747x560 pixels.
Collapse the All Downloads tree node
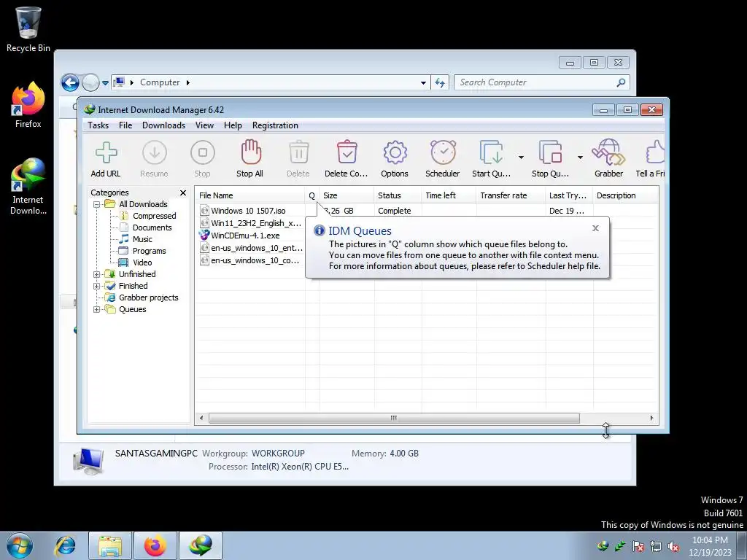pos(97,204)
